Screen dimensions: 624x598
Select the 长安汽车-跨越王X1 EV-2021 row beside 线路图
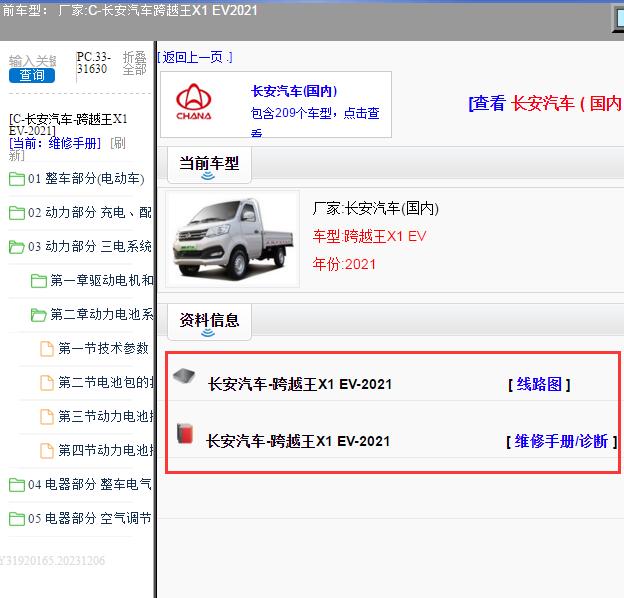click(x=300, y=384)
